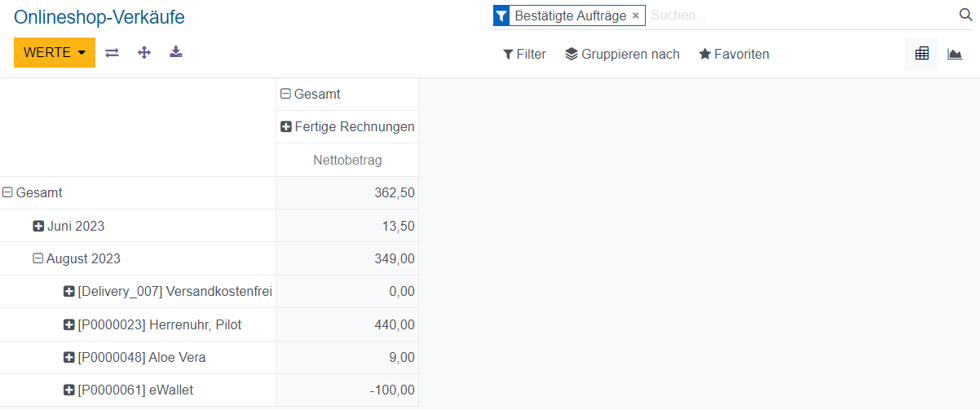Viewport: 980px width, 410px height.
Task: Download the pivot table as spreadsheet
Action: (x=176, y=53)
